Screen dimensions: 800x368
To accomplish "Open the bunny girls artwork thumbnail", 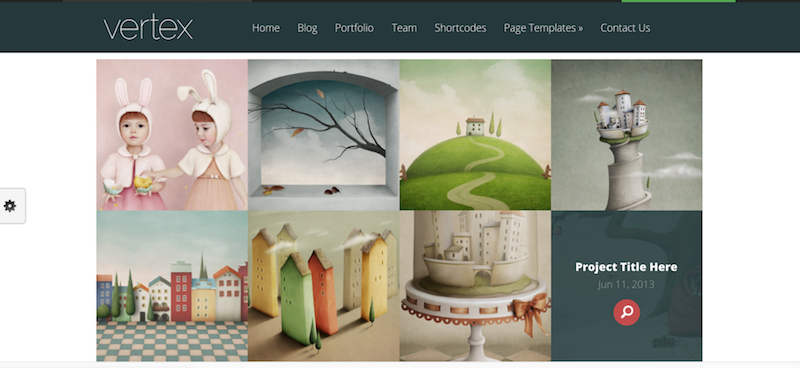I will pos(172,135).
